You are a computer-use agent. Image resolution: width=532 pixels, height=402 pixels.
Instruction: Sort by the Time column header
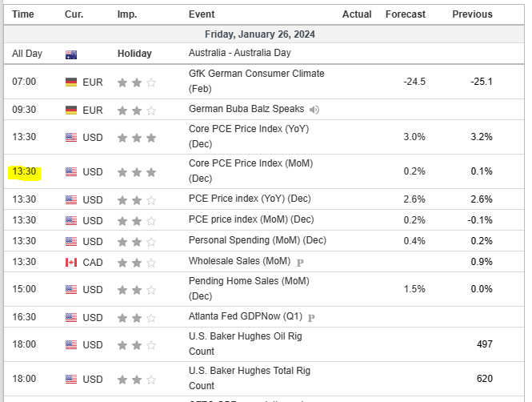[23, 14]
